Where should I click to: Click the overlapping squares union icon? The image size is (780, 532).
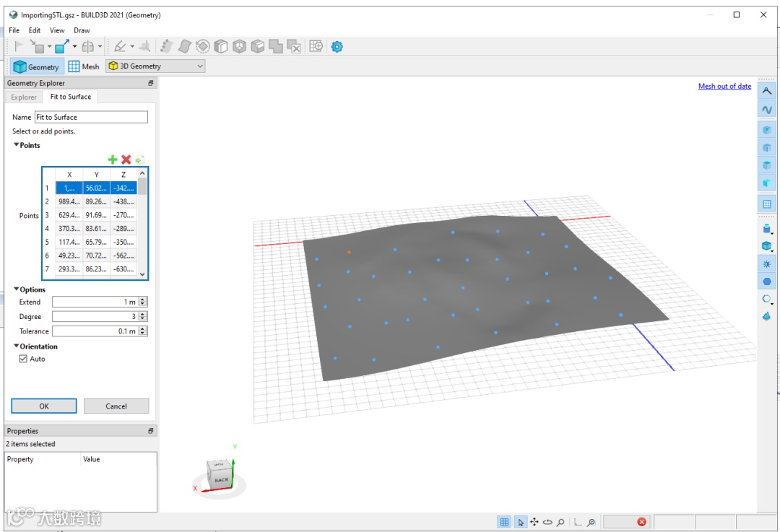pyautogui.click(x=276, y=47)
